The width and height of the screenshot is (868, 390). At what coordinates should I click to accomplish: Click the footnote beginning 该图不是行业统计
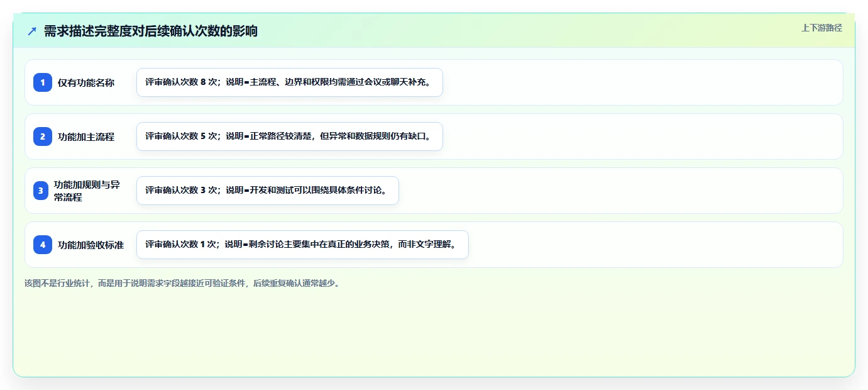(184, 283)
